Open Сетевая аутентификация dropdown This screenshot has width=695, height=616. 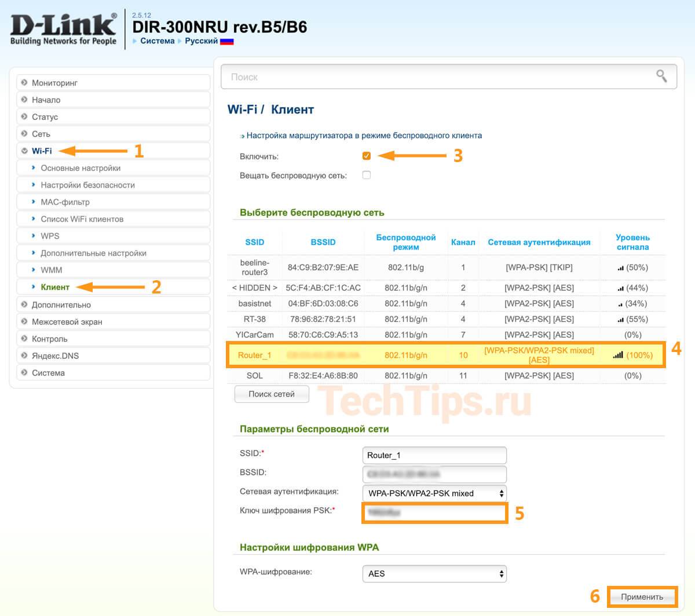click(434, 493)
